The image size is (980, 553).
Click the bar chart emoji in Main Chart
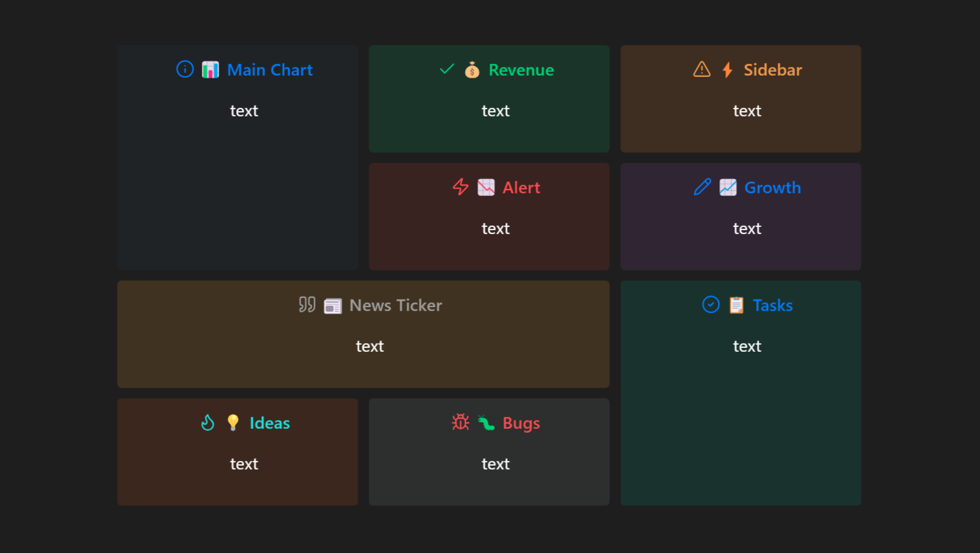[210, 70]
